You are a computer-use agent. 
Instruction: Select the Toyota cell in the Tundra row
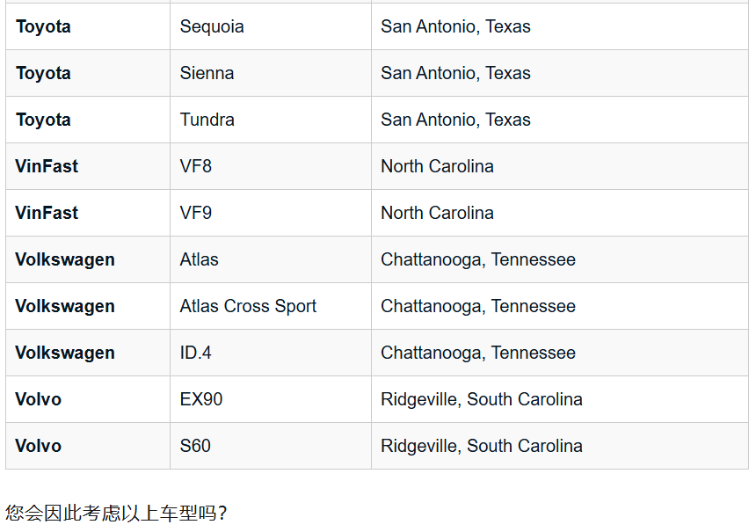[43, 120]
